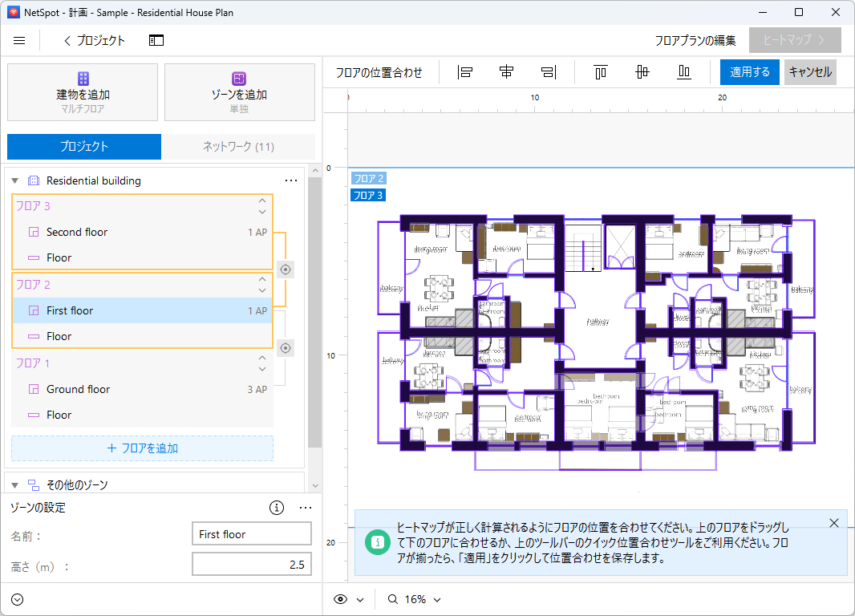
Task: Select the Ground floor zone
Action: pyautogui.click(x=142, y=389)
